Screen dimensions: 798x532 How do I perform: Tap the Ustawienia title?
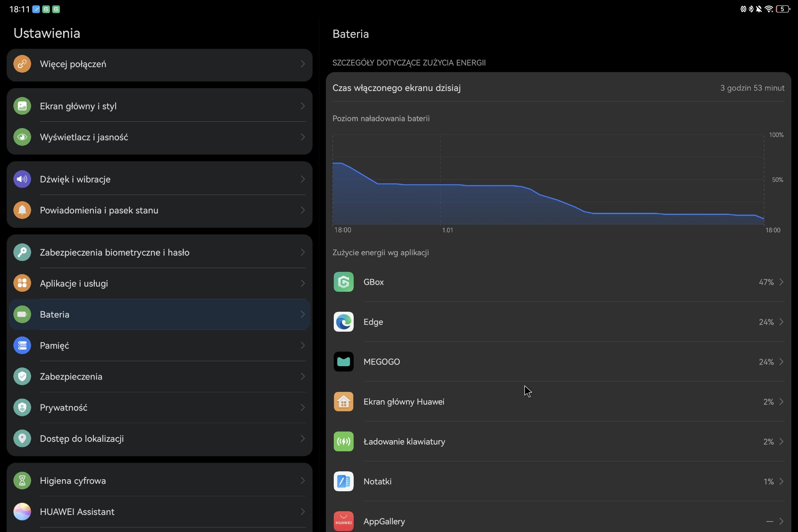point(47,33)
